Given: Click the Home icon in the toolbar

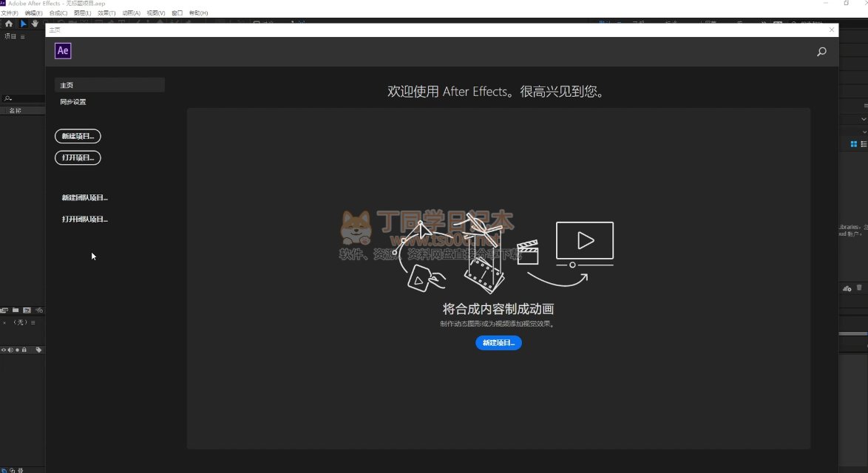Looking at the screenshot, I should tap(9, 24).
